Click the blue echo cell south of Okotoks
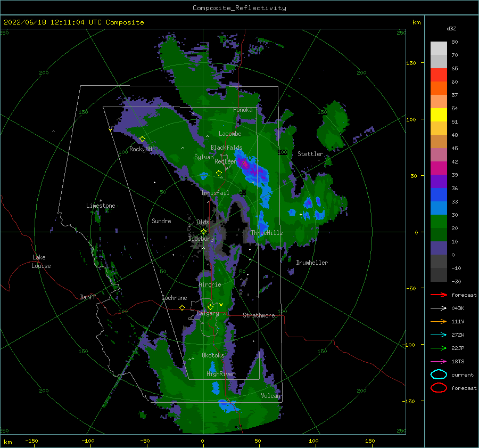This screenshot has width=479, height=448. pyautogui.click(x=212, y=367)
